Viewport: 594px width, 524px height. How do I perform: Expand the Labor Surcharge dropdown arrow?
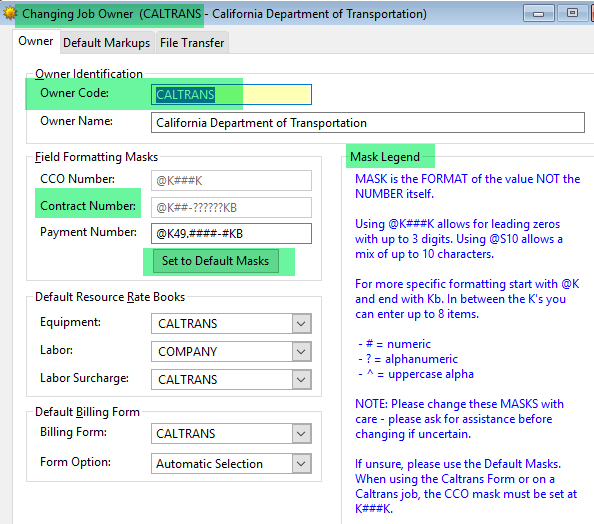(x=302, y=379)
